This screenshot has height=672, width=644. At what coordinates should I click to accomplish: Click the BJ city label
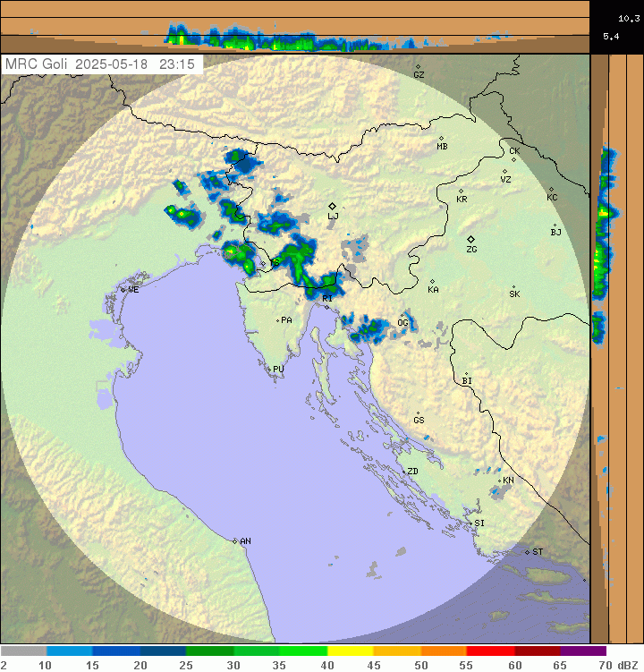555,233
